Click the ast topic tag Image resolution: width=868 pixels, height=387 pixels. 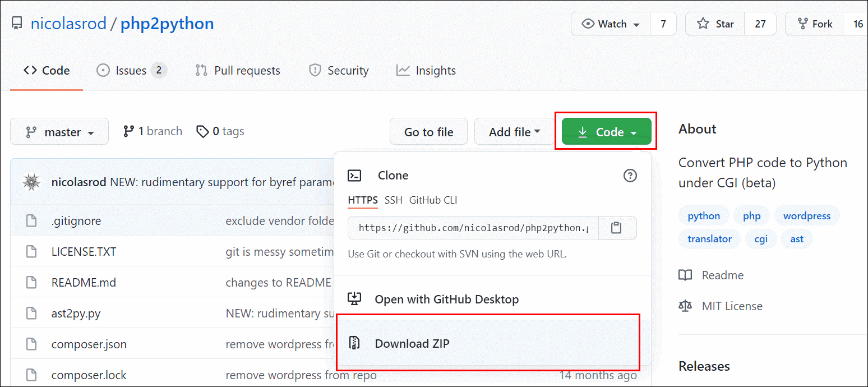(x=797, y=239)
